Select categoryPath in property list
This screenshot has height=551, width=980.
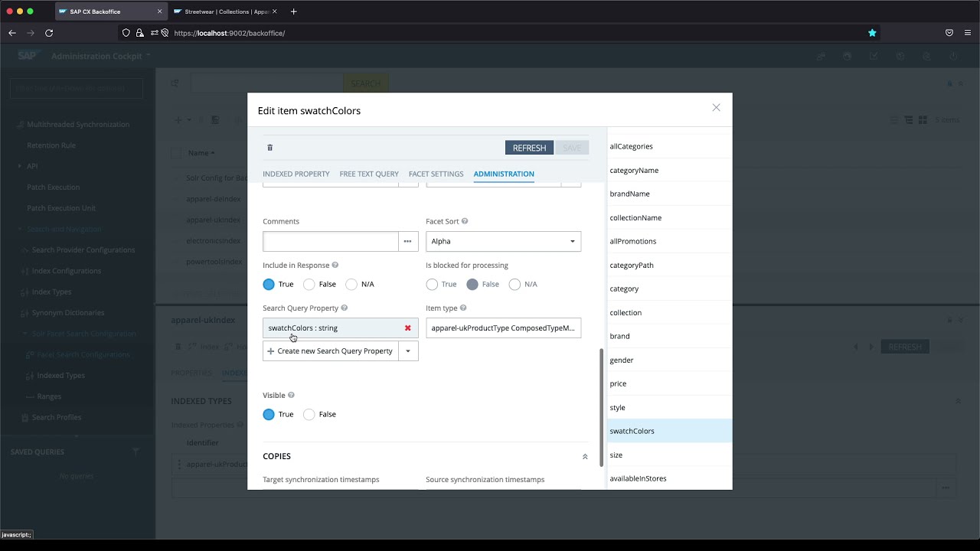[x=669, y=265]
